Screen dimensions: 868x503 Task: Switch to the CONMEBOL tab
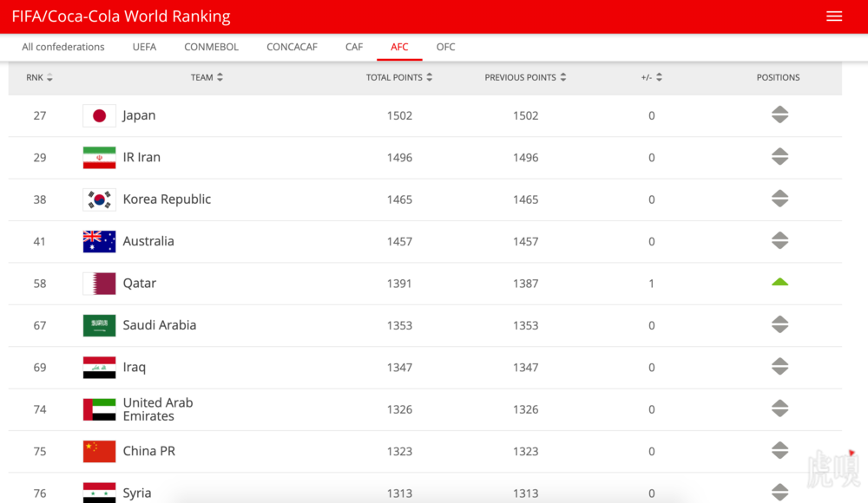212,47
